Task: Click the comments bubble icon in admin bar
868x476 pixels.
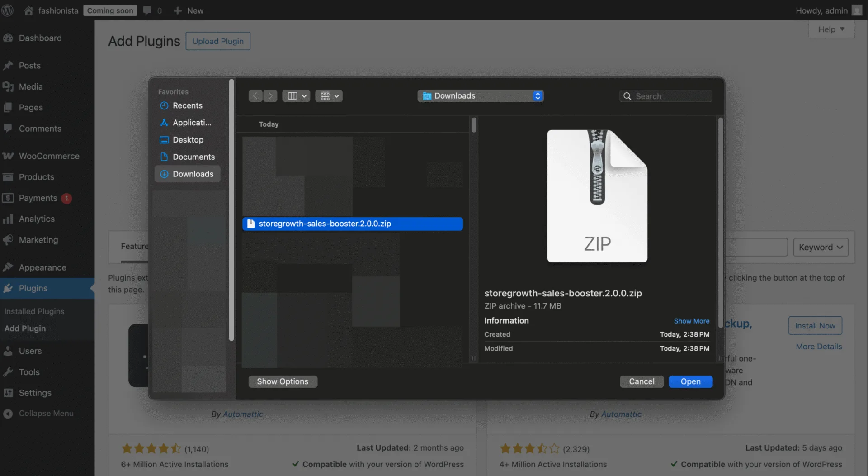Action: click(147, 10)
